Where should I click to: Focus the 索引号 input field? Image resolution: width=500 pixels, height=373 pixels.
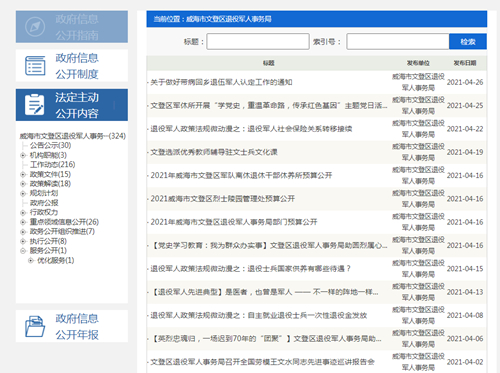(398, 42)
